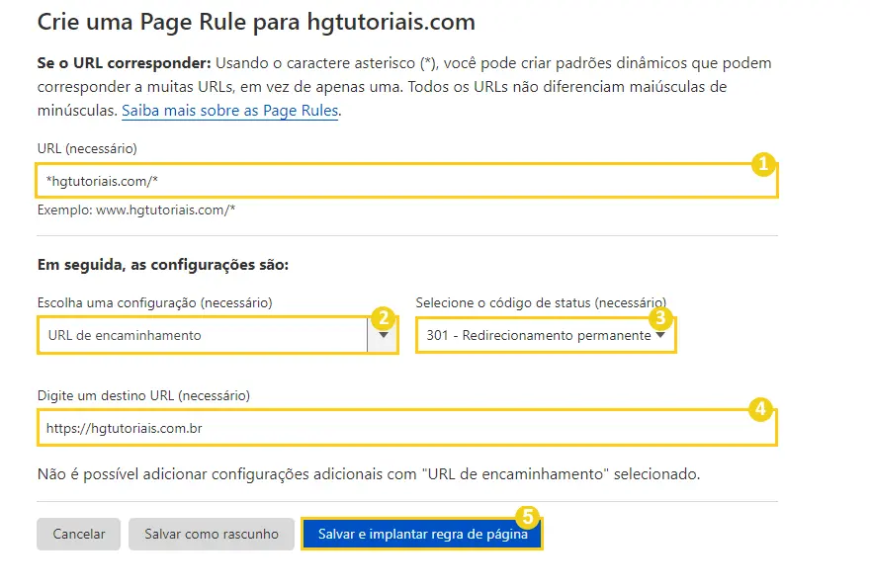Image resolution: width=870 pixels, height=588 pixels.
Task: Click 'Salvar como rascunho' button
Action: coord(212,535)
